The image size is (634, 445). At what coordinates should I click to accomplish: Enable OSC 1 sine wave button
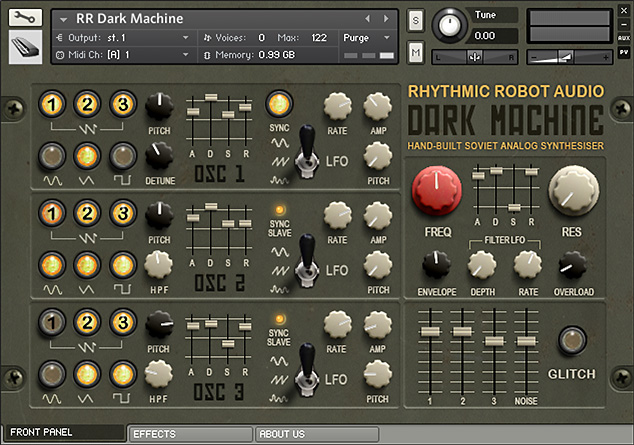pyautogui.click(x=52, y=156)
